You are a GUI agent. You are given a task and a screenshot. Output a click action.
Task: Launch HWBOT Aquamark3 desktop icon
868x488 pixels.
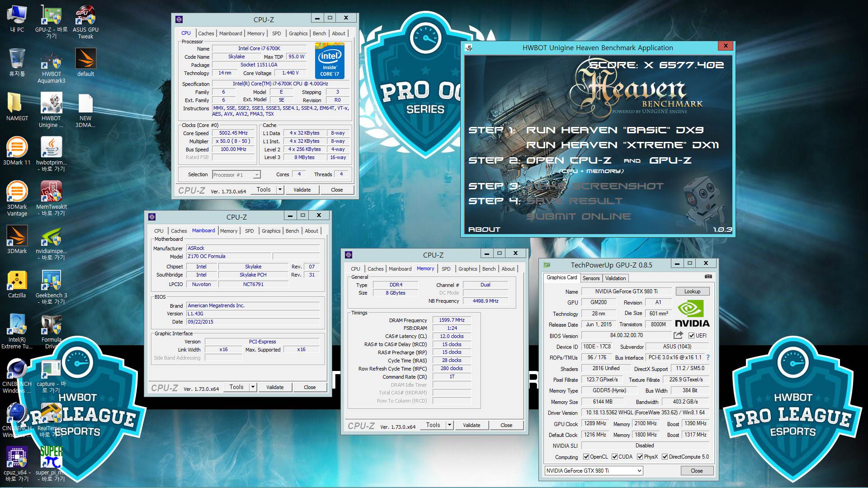coord(51,66)
